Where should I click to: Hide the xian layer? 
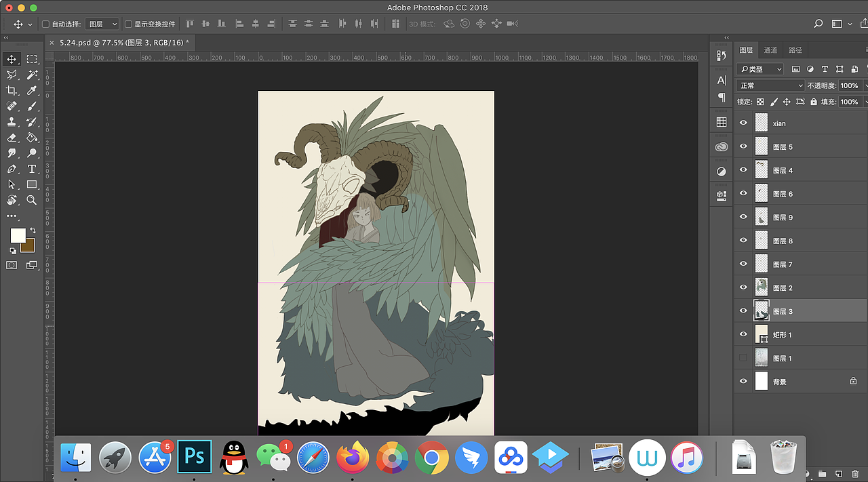(x=743, y=123)
